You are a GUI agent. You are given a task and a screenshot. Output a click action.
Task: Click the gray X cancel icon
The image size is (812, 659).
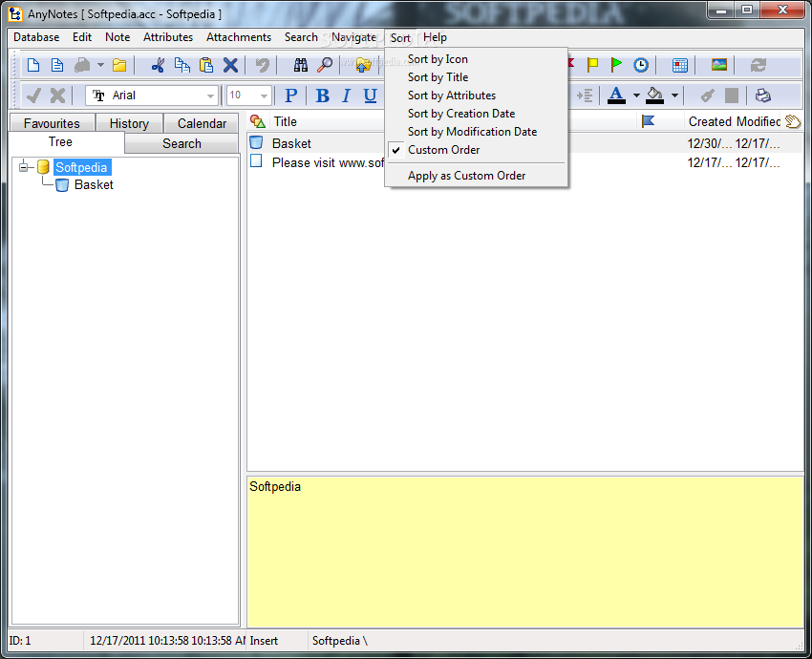[x=57, y=96]
